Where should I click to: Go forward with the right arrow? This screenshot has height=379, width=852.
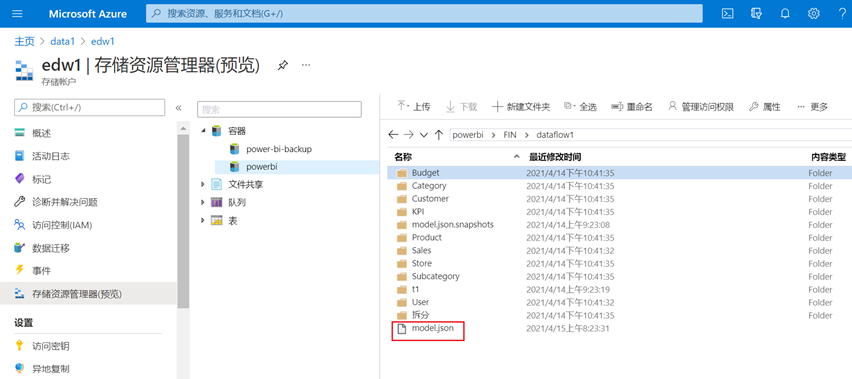(x=409, y=135)
